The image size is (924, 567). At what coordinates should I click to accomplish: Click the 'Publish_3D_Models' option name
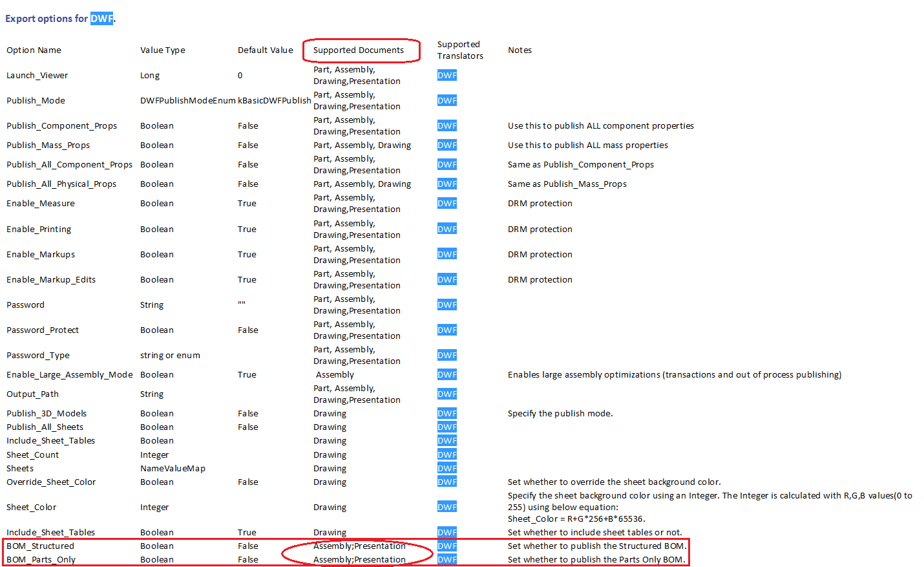click(x=47, y=414)
